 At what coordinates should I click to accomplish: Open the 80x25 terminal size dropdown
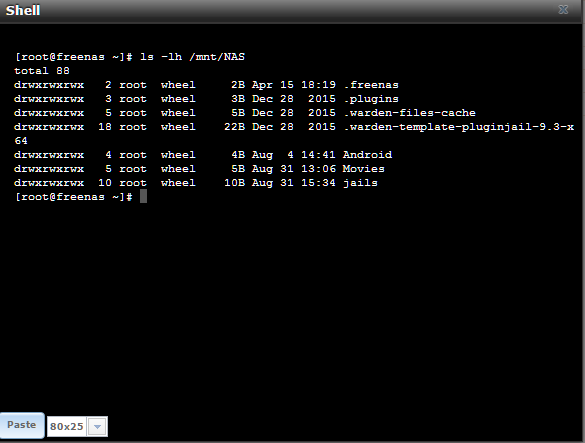pos(77,426)
